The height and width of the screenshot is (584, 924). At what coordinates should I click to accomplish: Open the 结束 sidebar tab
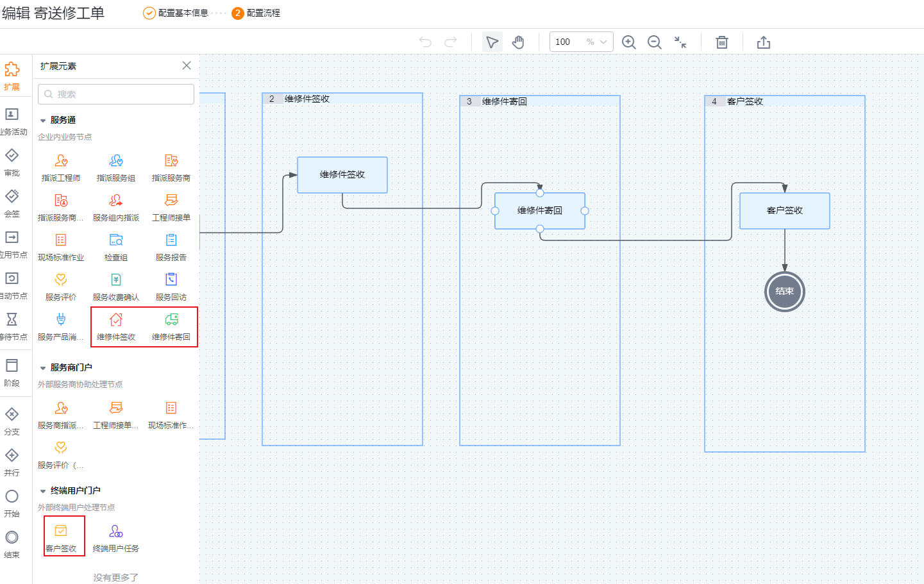pos(12,544)
